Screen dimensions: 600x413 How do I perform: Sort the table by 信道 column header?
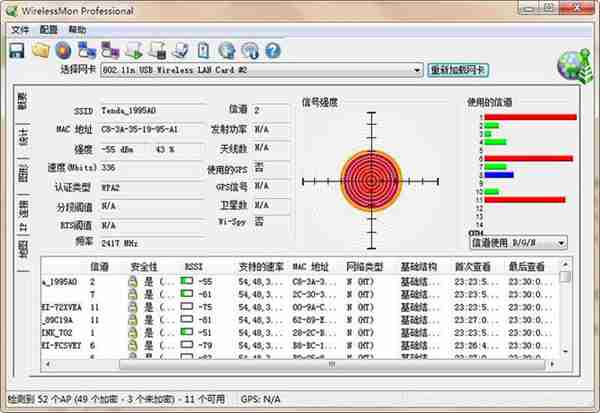coord(99,267)
